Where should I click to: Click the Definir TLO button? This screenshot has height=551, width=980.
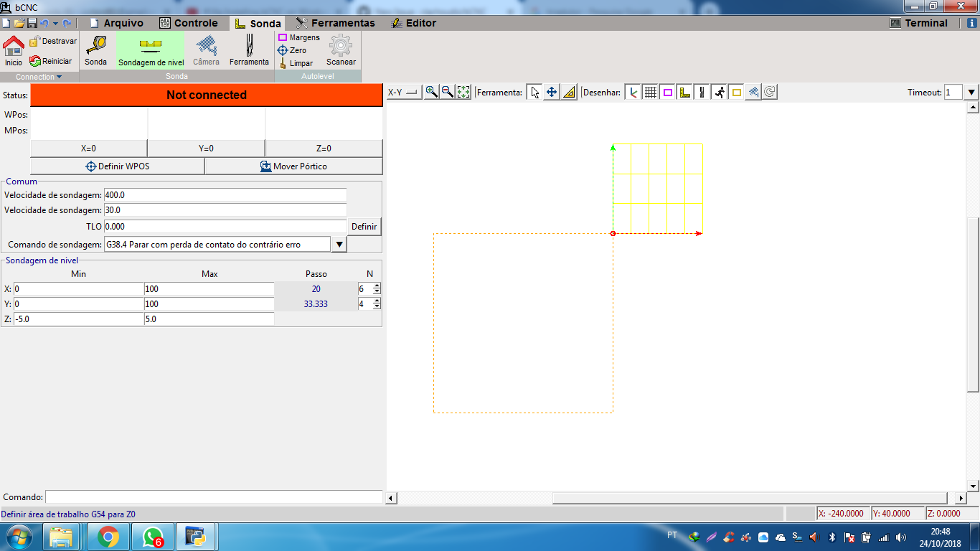click(364, 226)
